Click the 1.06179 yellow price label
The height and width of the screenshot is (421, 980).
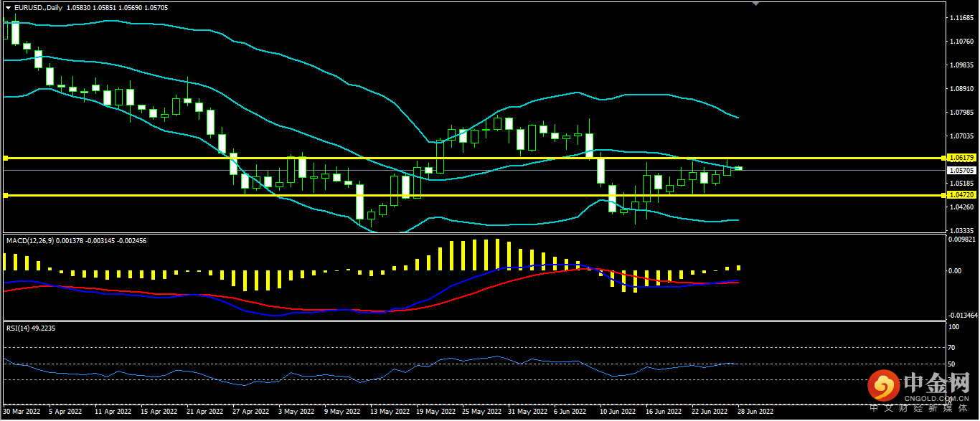961,157
